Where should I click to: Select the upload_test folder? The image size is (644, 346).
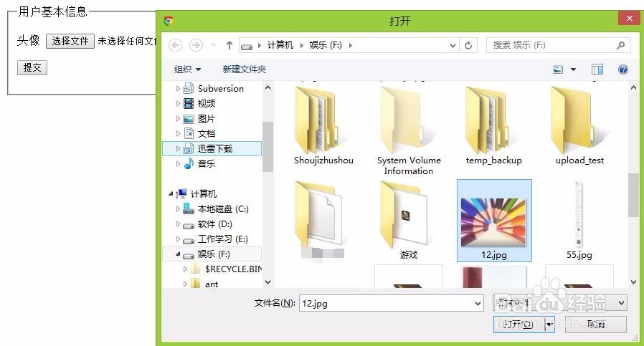click(x=579, y=125)
